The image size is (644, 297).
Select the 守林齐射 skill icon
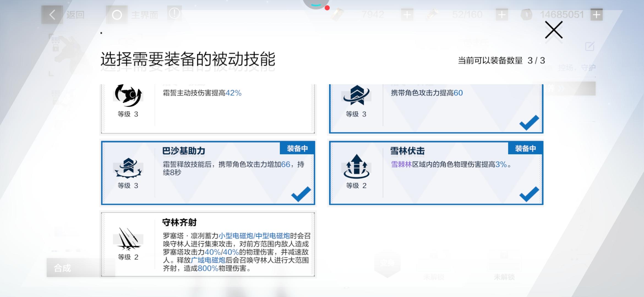coord(128,239)
